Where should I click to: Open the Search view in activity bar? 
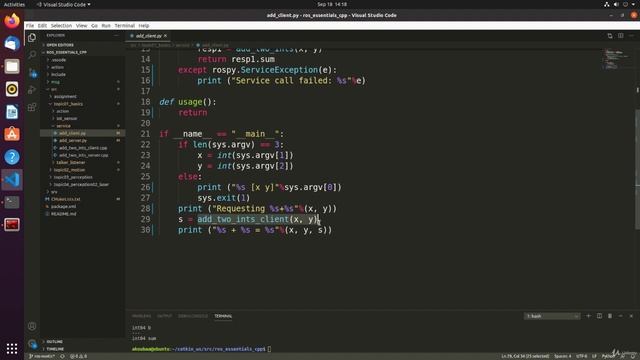point(32,55)
